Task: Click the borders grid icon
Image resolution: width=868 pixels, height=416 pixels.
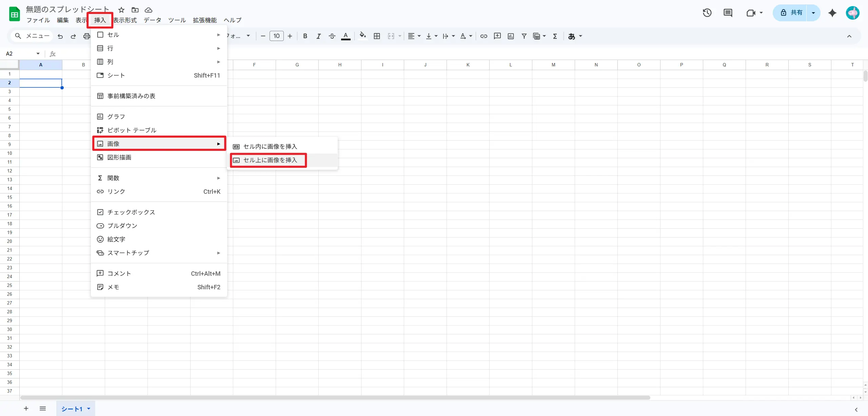Action: point(377,36)
